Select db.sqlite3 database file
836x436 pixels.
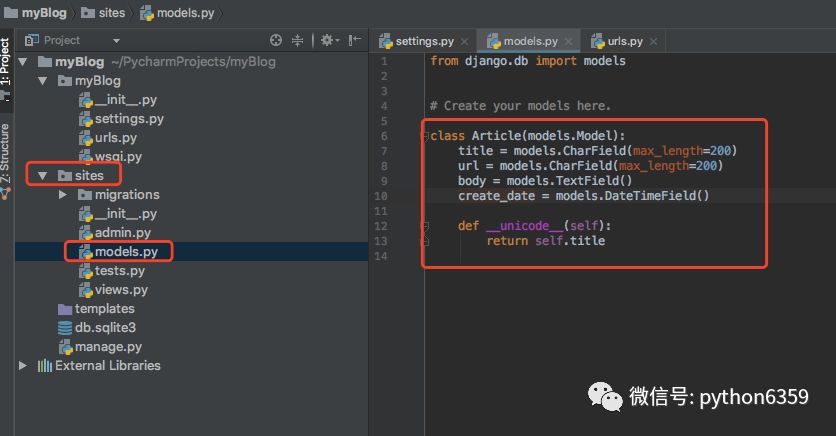105,328
